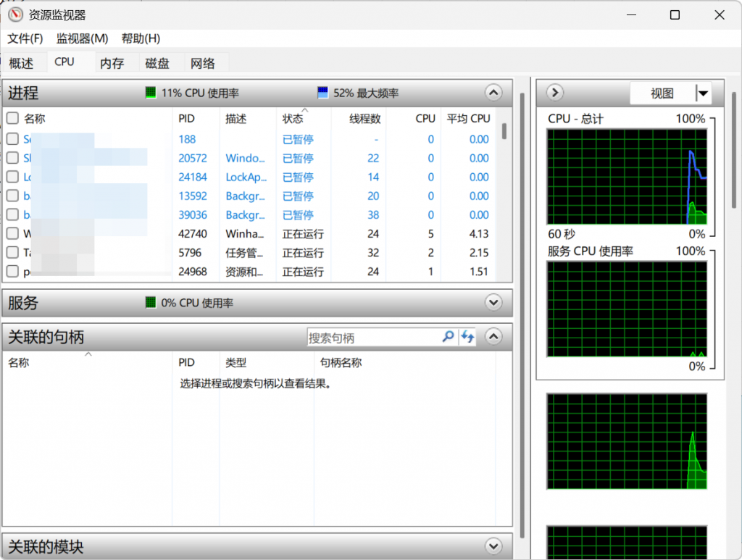Screen dimensions: 742x560
Task: Click 已暂停 status in PID 188 row
Action: click(x=298, y=139)
